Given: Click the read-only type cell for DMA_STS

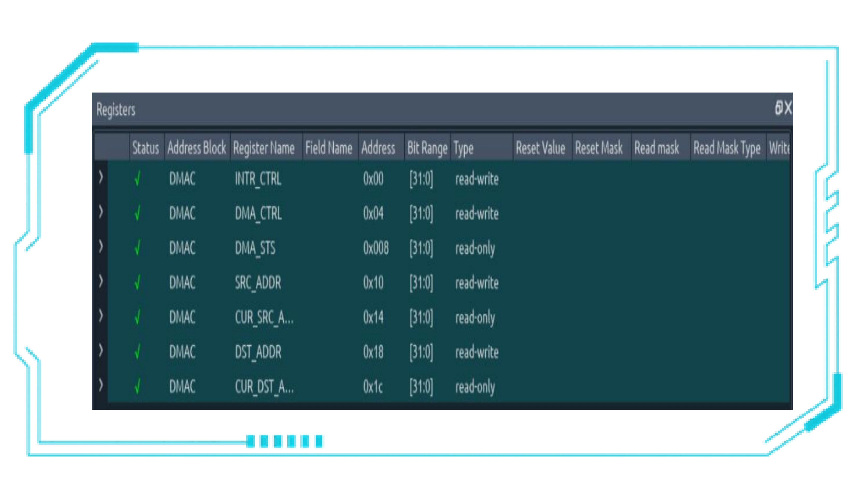Looking at the screenshot, I should [x=475, y=249].
